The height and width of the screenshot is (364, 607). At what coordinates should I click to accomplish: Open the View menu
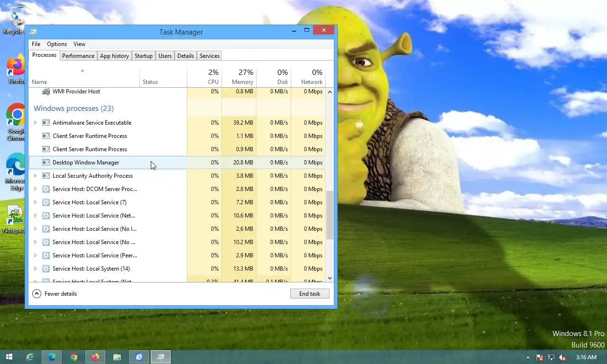[x=79, y=44]
